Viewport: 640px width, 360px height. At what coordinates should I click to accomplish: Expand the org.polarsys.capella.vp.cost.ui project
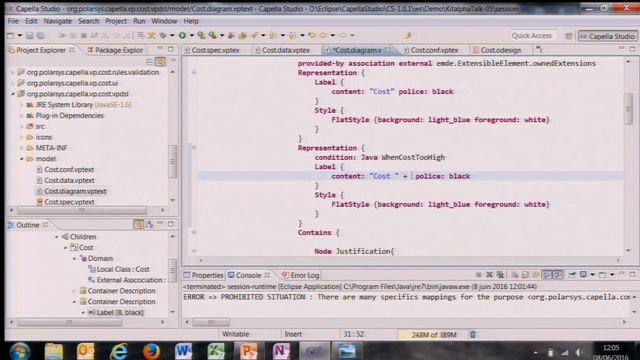point(13,83)
